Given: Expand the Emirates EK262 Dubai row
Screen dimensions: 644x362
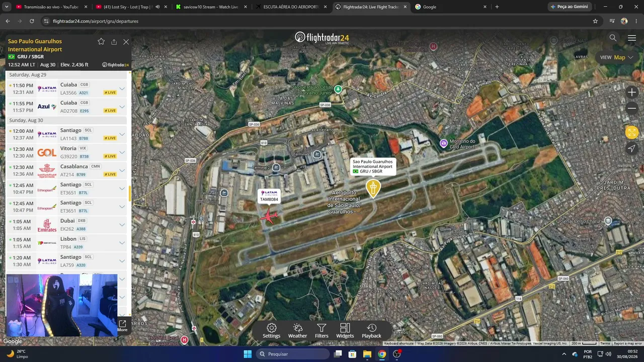Looking at the screenshot, I should [x=122, y=225].
